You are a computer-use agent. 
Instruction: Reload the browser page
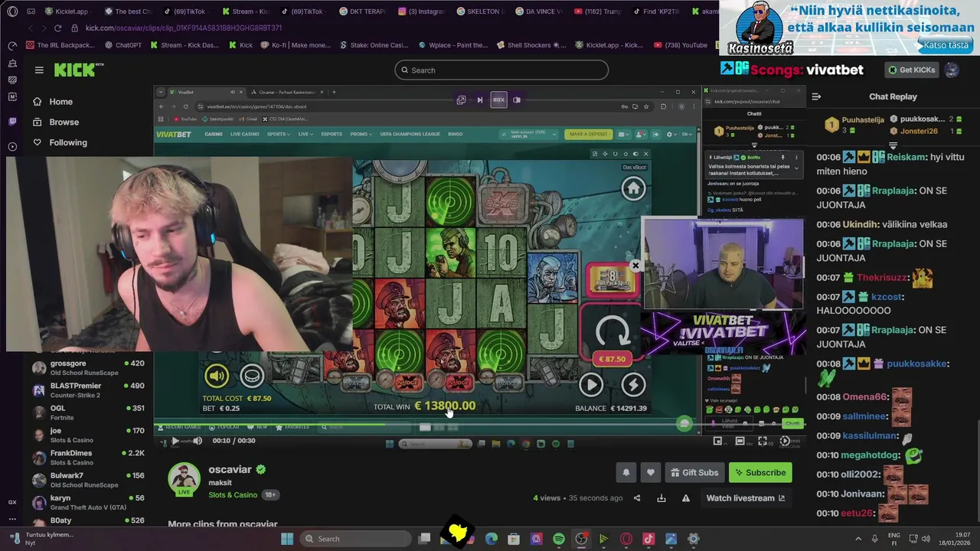(57, 28)
